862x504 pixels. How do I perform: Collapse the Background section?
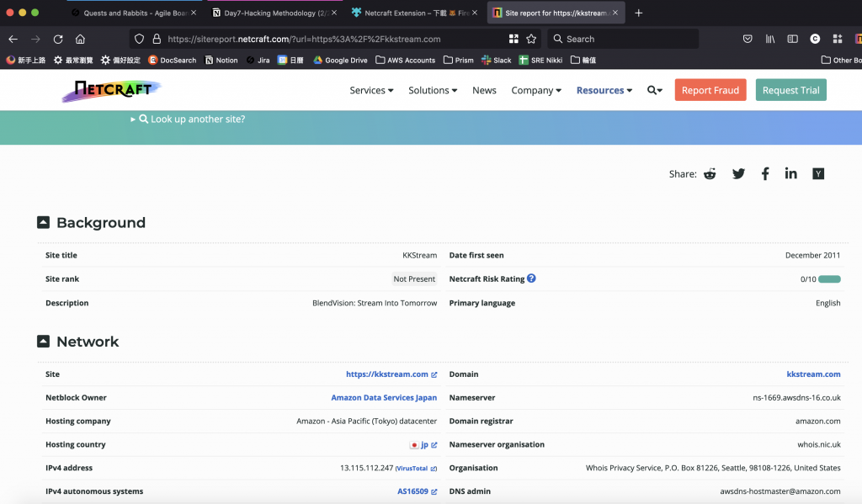44,222
